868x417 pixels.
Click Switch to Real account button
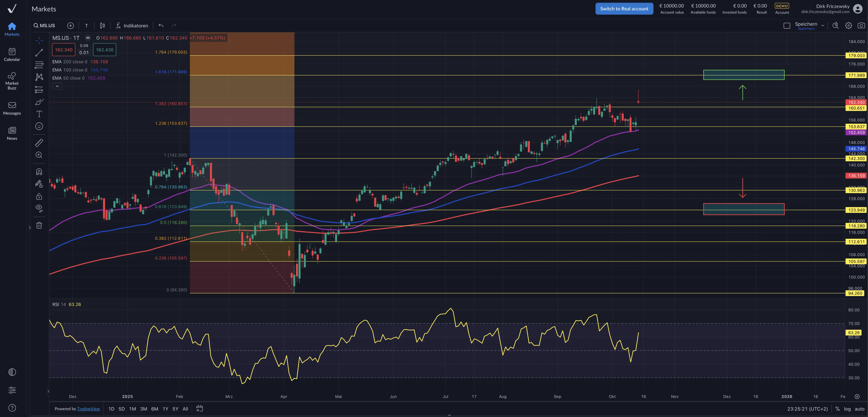(x=624, y=9)
